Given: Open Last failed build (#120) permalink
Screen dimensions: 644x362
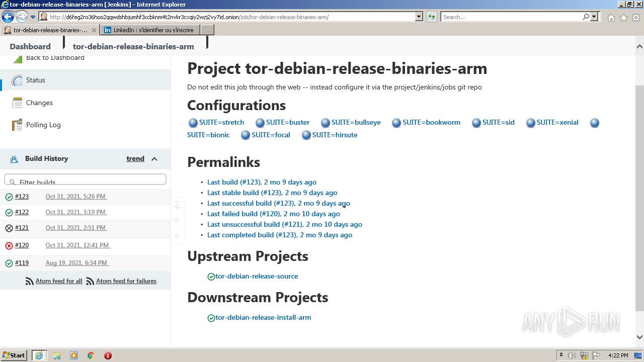Looking at the screenshot, I should tap(274, 214).
